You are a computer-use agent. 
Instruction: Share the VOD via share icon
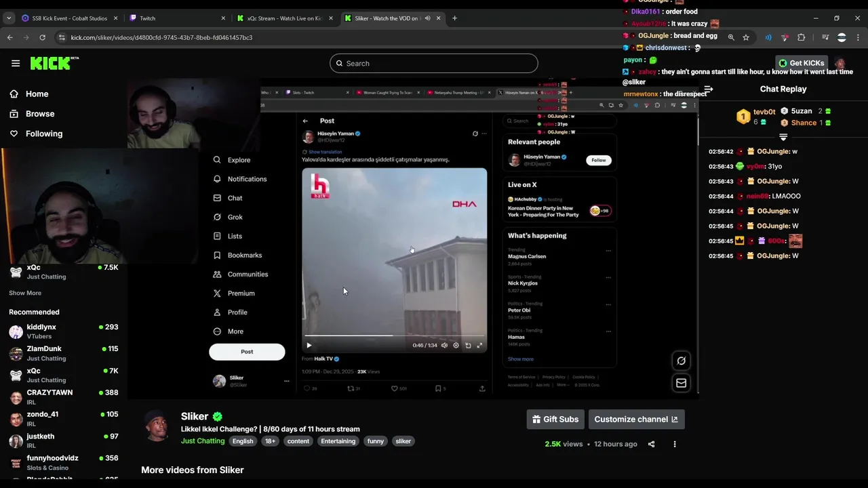point(651,444)
